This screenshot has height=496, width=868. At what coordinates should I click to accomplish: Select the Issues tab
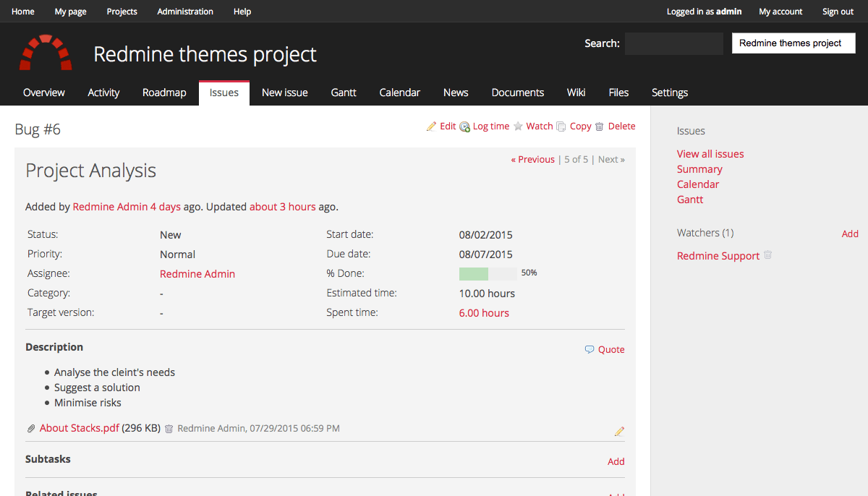pos(224,93)
